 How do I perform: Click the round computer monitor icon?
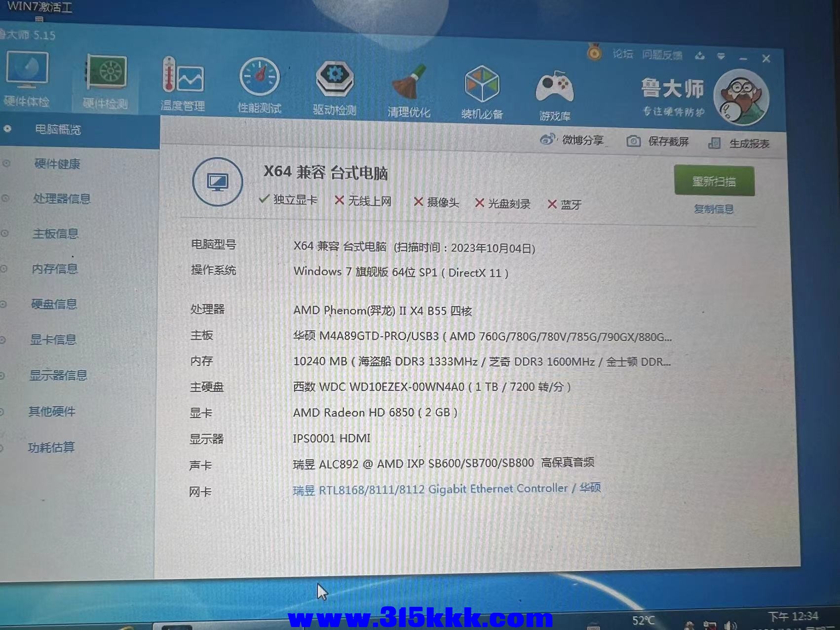[218, 182]
